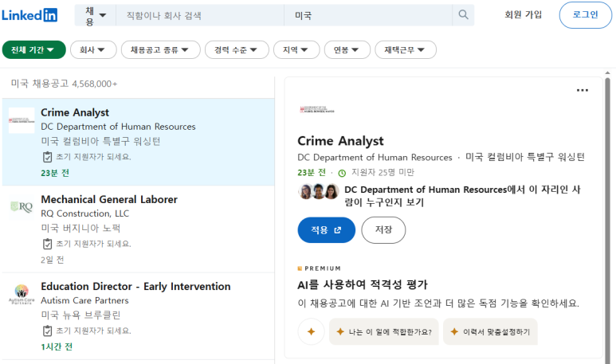
Task: Click the 로그인 login button
Action: point(586,15)
